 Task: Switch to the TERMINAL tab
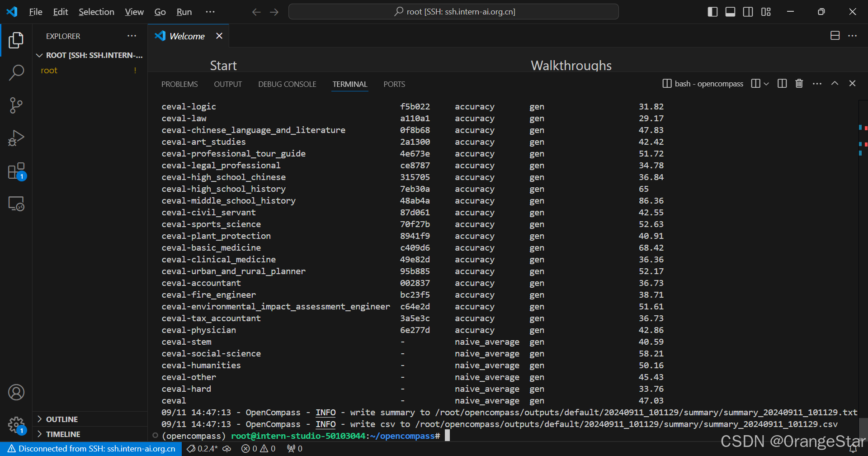pos(350,84)
